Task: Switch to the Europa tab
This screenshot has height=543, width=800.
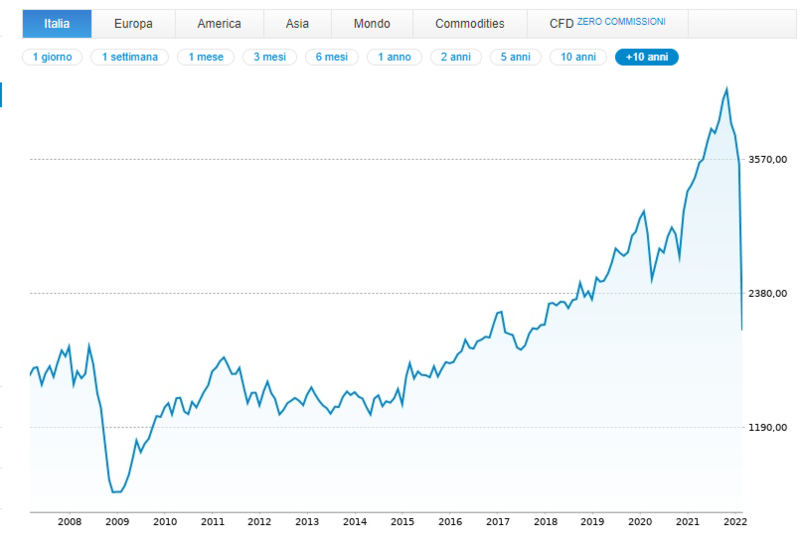Action: click(x=133, y=23)
